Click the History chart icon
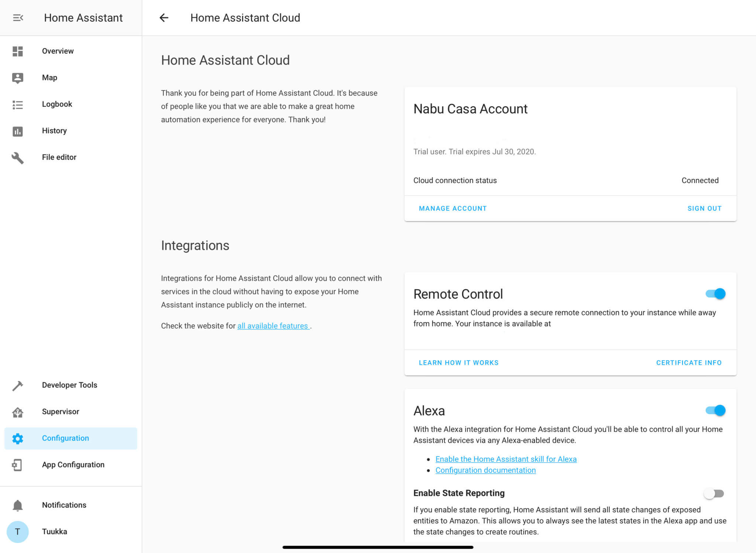 (x=18, y=131)
